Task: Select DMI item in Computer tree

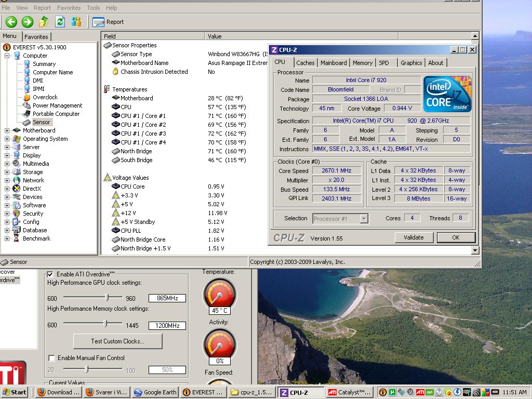Action: point(37,81)
